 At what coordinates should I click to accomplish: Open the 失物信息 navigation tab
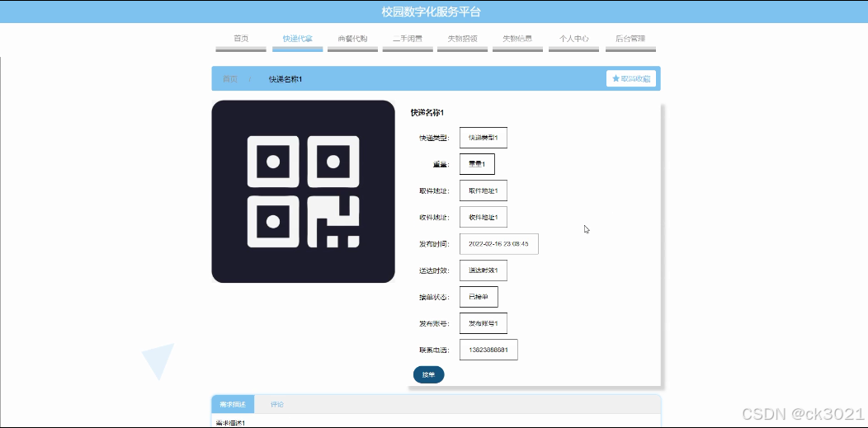[517, 40]
